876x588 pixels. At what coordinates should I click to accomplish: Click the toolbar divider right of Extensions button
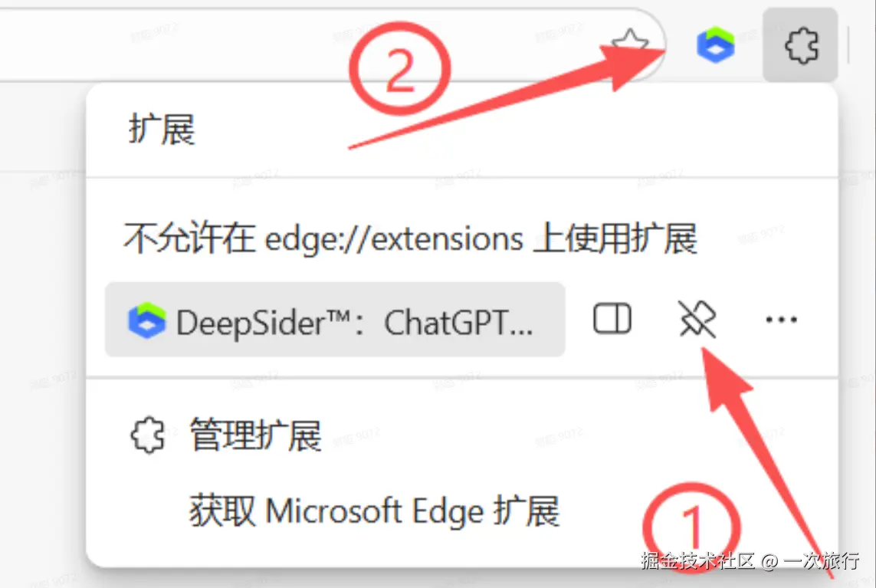(849, 44)
